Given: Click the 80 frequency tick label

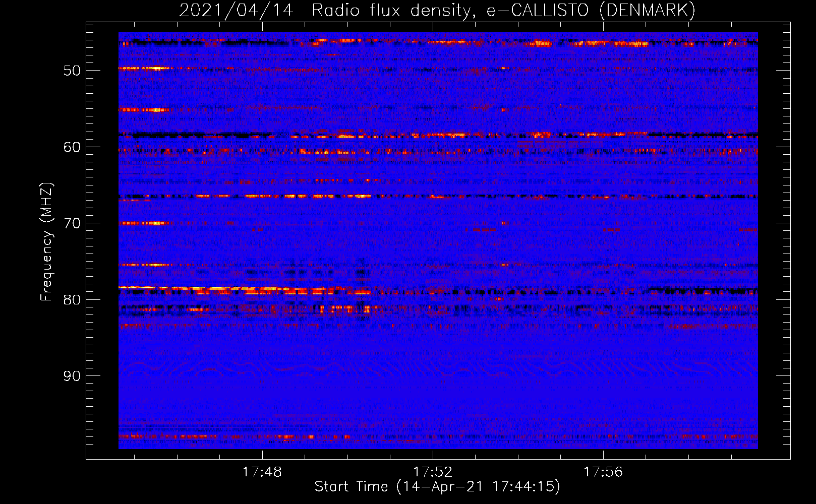Looking at the screenshot, I should point(72,300).
